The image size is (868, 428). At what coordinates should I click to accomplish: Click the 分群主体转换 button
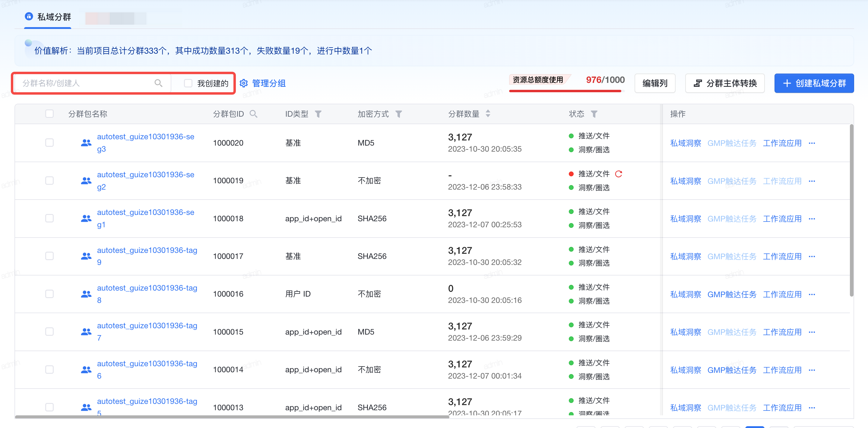pyautogui.click(x=725, y=83)
